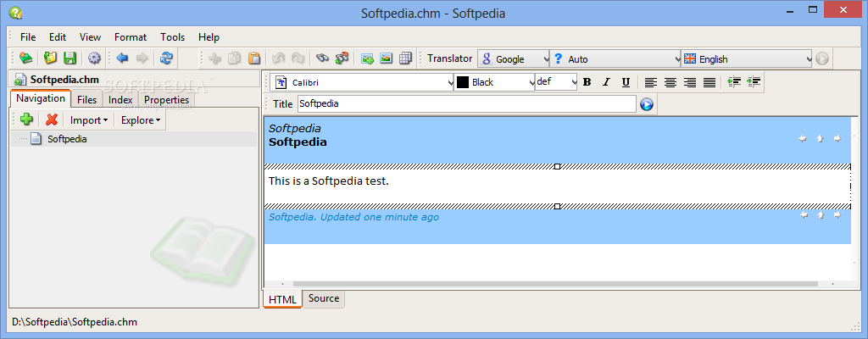
Task: Open Find and Replace binoculars-with-arrows icon
Action: 342,58
